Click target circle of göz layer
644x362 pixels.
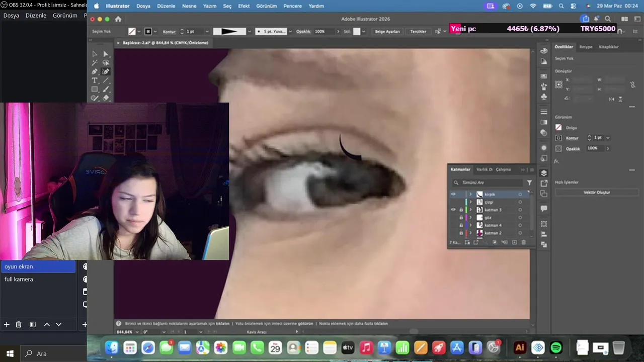(520, 218)
